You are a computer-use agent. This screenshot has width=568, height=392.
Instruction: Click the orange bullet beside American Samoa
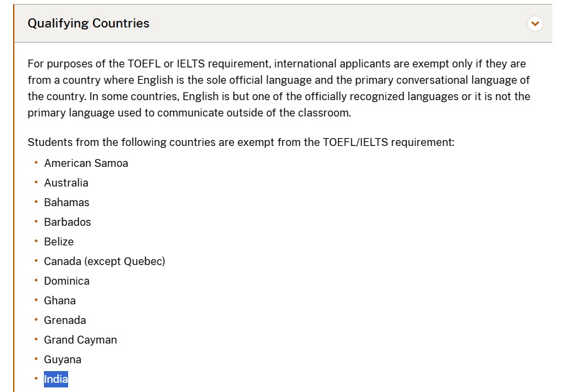36,162
